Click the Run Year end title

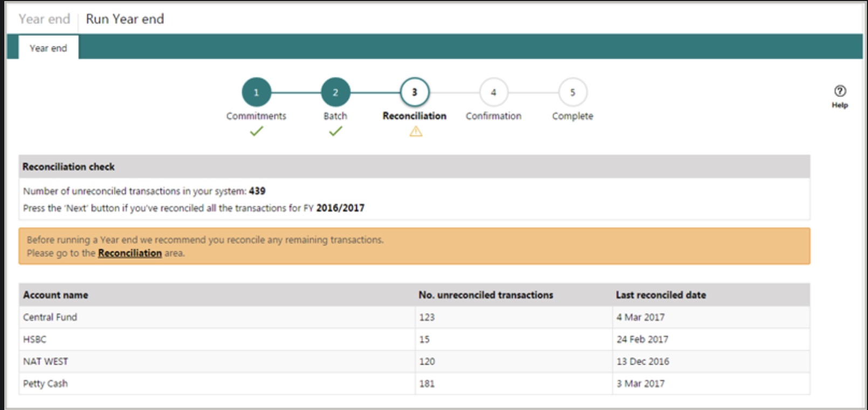tap(125, 19)
